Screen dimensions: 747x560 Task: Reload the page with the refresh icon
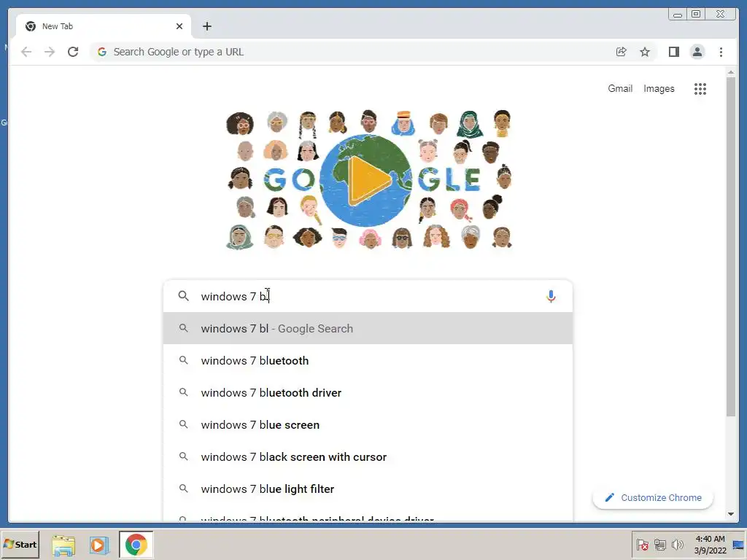73,52
